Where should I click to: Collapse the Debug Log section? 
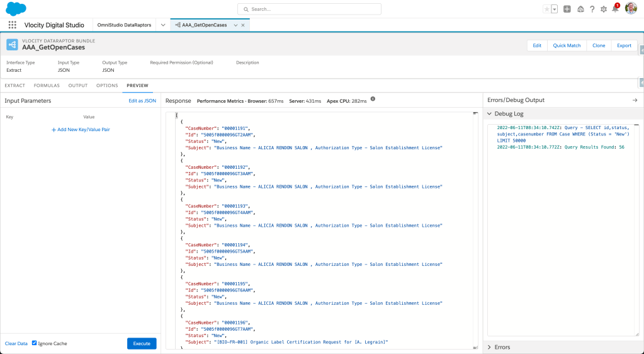tap(490, 114)
